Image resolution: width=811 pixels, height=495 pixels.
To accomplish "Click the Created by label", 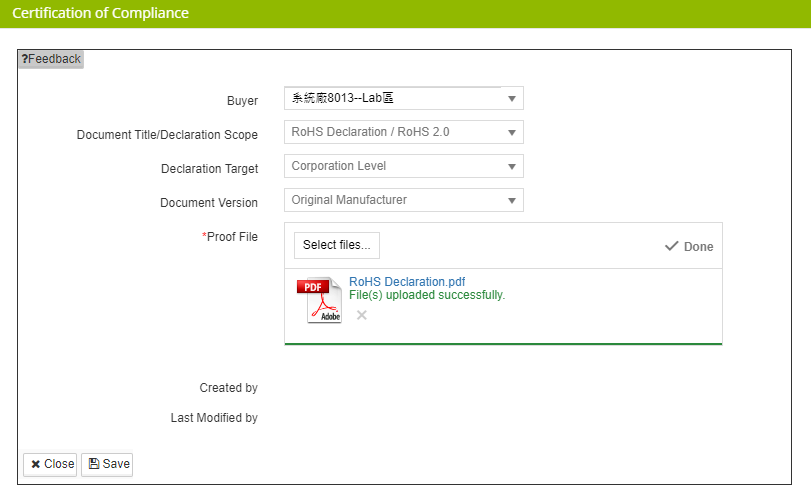I will 228,388.
